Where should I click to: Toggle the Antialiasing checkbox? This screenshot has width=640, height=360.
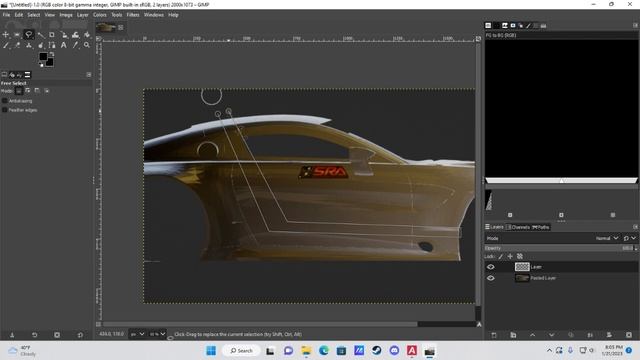[x=5, y=100]
